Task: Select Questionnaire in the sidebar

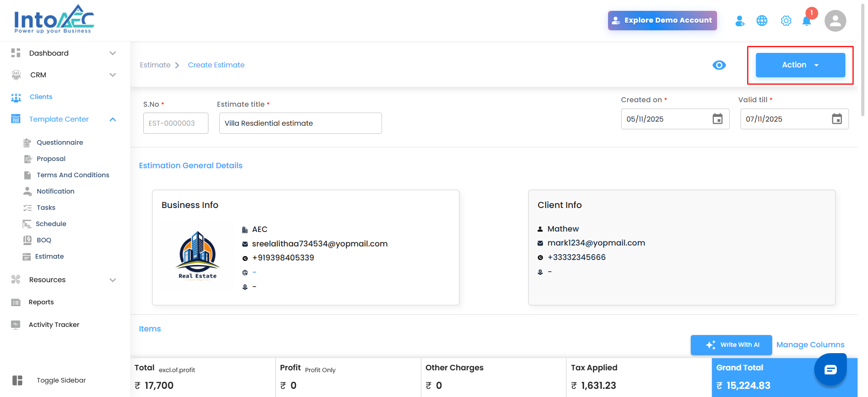Action: (x=60, y=142)
